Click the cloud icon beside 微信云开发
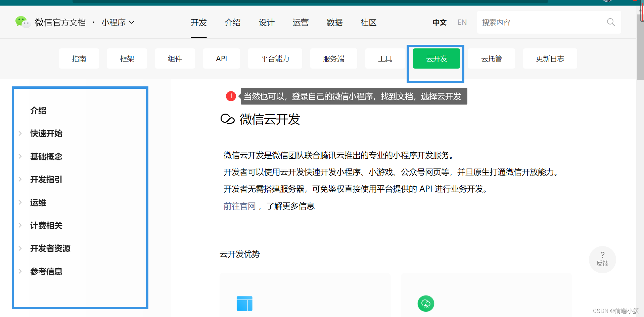 click(227, 119)
